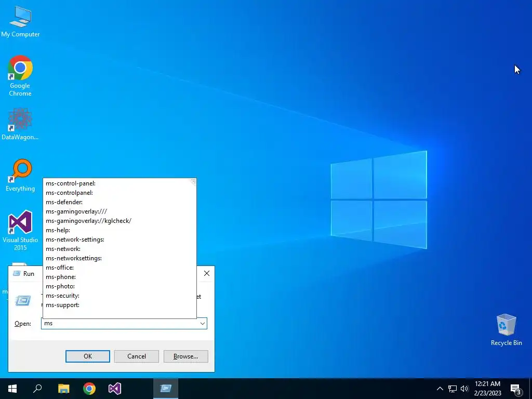Select ms-help: suggestion
Image resolution: width=532 pixels, height=399 pixels.
tap(120, 230)
